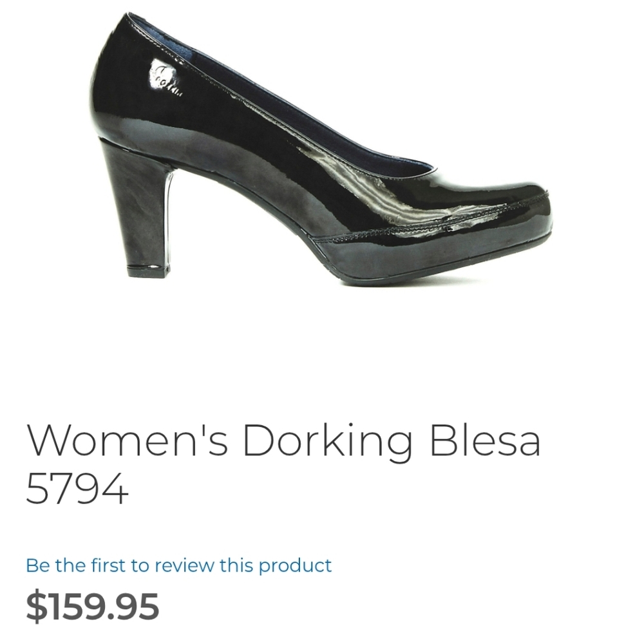Image resolution: width=644 pixels, height=644 pixels.
Task: Click the model number 5794
Action: [x=77, y=489]
